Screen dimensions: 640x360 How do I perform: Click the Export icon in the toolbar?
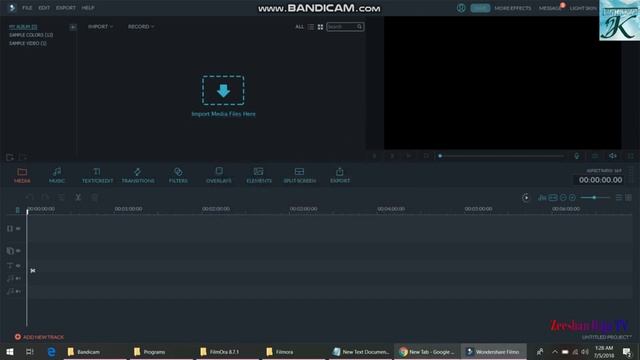pos(340,175)
